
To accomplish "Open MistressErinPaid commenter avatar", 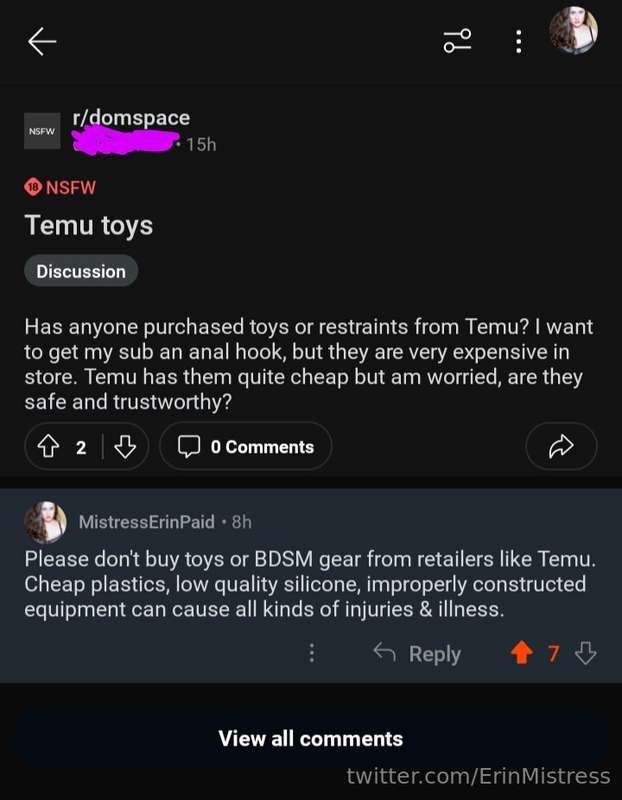I will pyautogui.click(x=46, y=522).
